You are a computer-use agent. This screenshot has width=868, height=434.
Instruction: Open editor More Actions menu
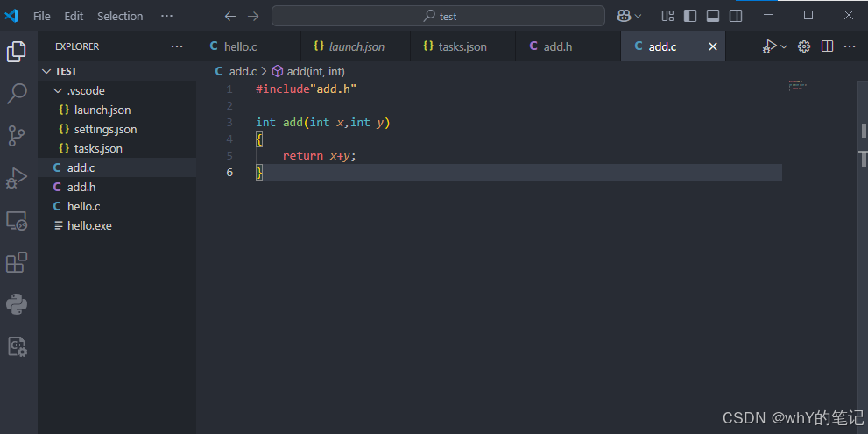point(850,46)
